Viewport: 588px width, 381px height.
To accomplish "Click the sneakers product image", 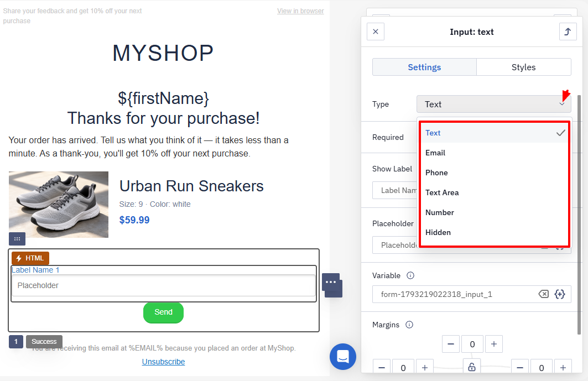I will (59, 205).
